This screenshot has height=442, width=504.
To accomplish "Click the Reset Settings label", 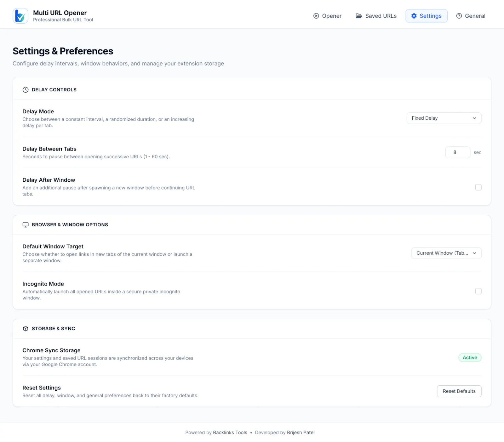I will 42,388.
